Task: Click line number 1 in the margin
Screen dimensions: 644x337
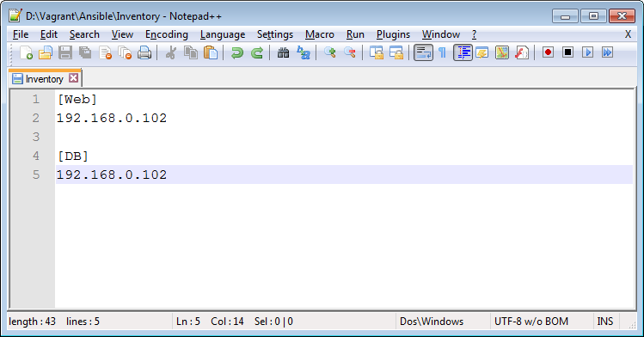Action: (36, 99)
